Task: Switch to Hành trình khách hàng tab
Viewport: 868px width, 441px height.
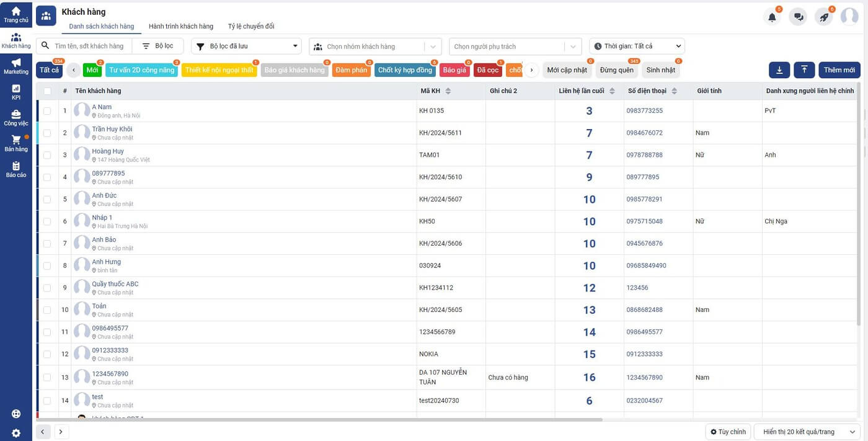Action: (181, 27)
